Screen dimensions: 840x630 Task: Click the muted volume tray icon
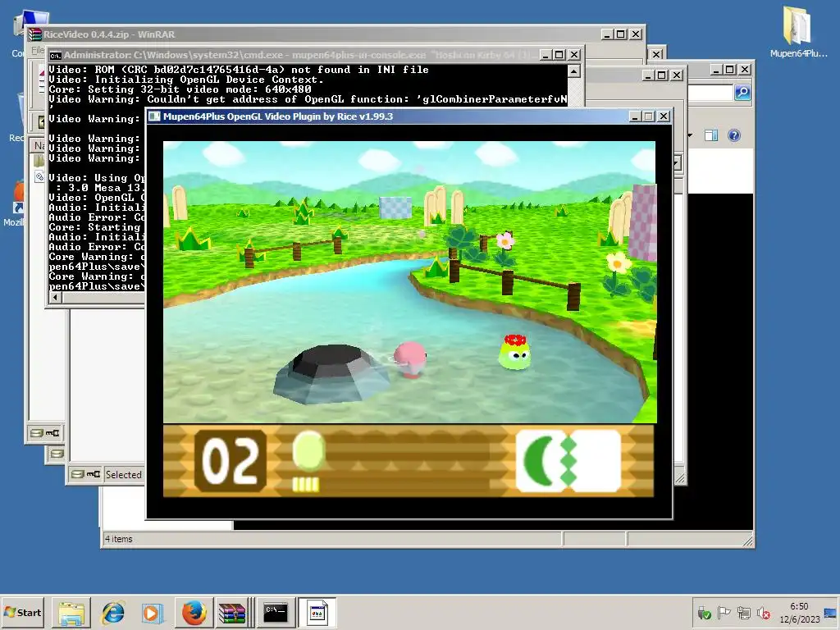(764, 612)
